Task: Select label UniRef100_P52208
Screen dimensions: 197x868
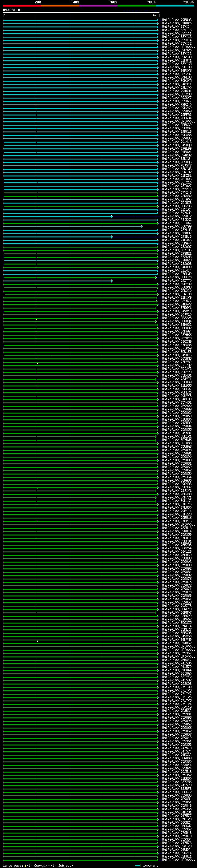Action: click(177, 318)
